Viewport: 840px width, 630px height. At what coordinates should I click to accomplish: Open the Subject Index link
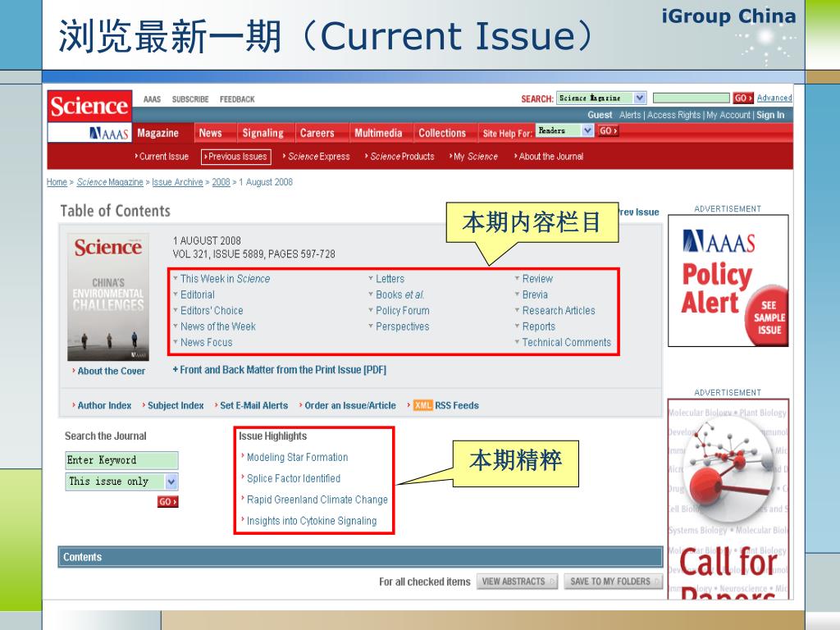click(x=176, y=405)
